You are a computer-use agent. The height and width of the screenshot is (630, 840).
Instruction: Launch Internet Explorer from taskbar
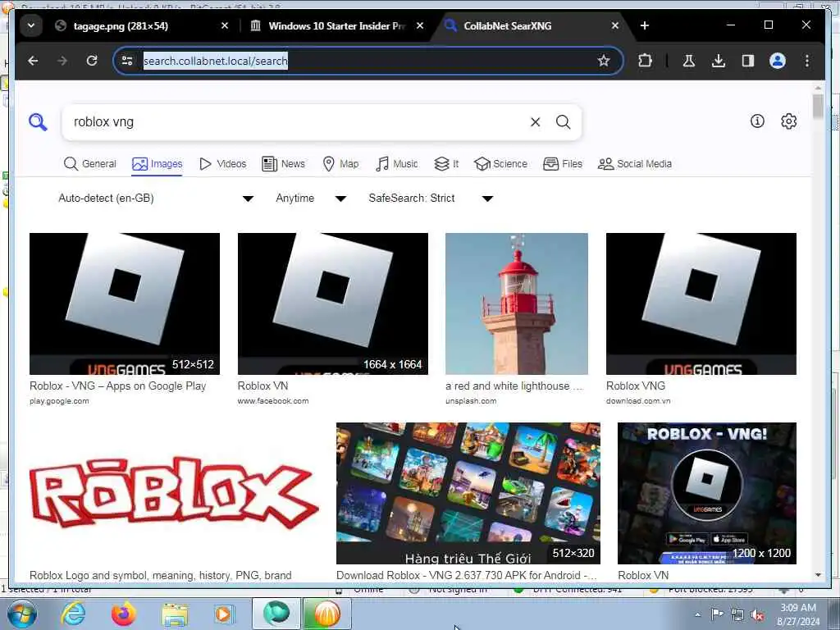pyautogui.click(x=73, y=614)
